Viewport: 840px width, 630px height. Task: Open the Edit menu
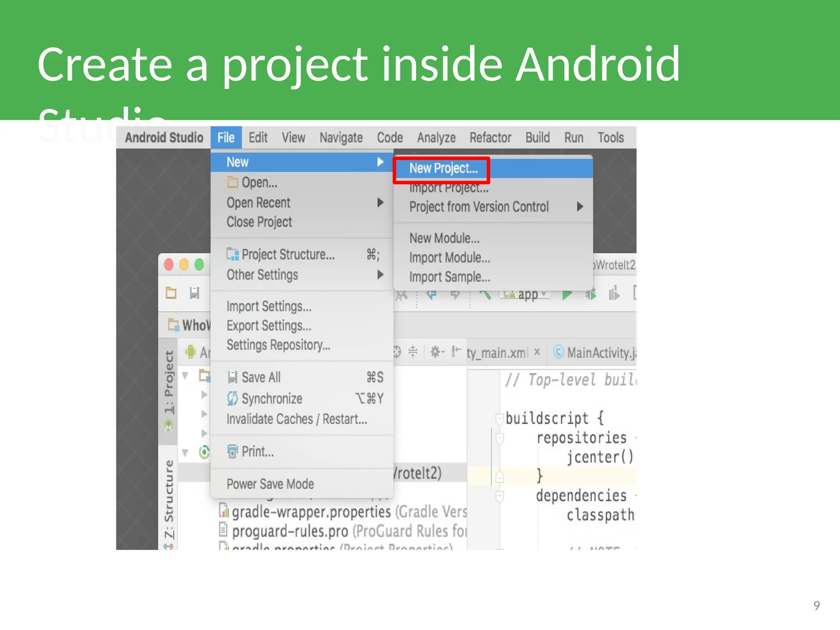pyautogui.click(x=258, y=137)
